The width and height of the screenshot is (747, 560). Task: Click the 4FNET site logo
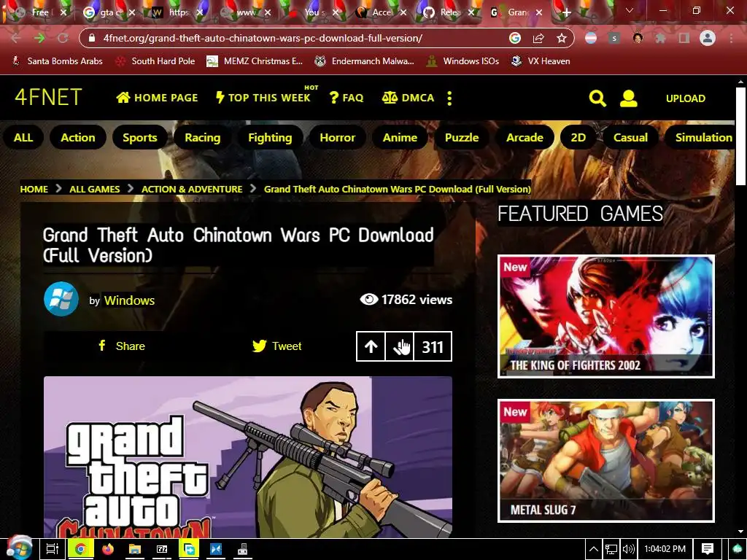pos(48,98)
